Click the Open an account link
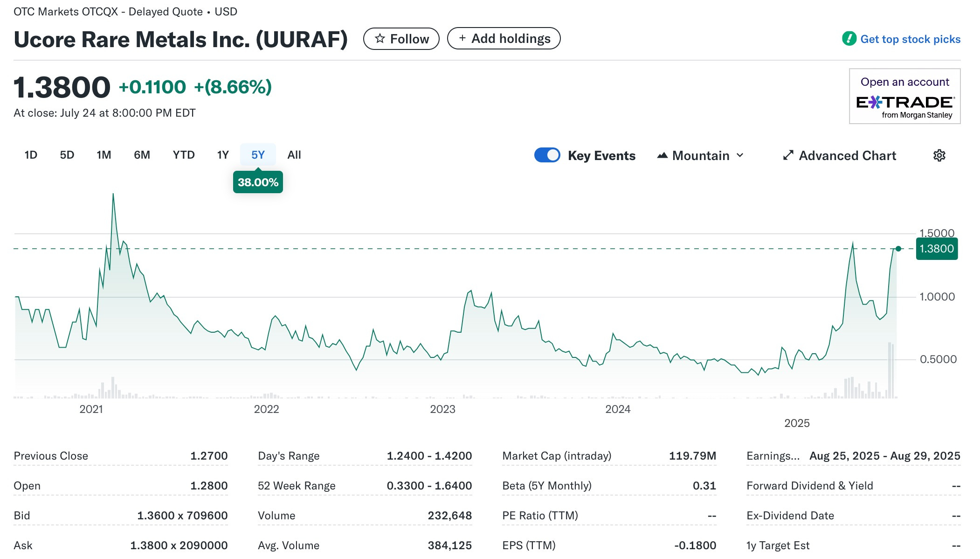Viewport: 980px width, 559px height. (x=904, y=82)
